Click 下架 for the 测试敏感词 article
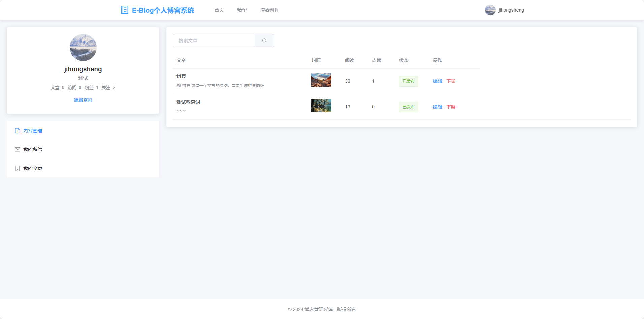The width and height of the screenshot is (644, 319). (x=451, y=107)
